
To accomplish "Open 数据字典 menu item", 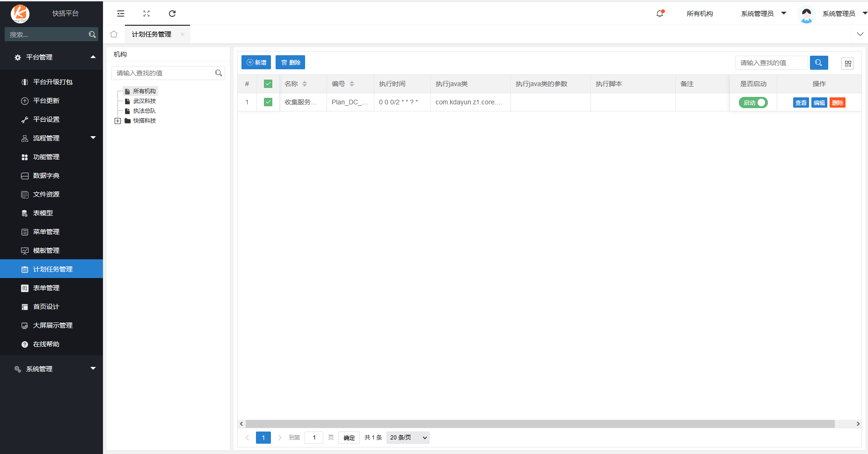I will point(46,176).
